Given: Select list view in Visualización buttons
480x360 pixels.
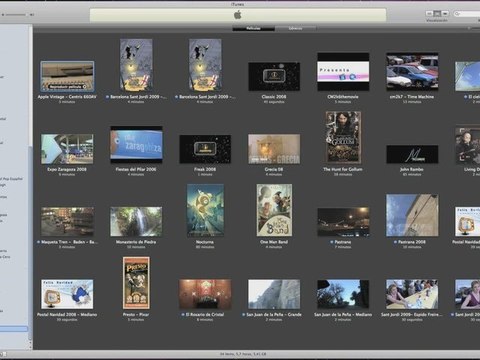Looking at the screenshot, I should point(429,13).
